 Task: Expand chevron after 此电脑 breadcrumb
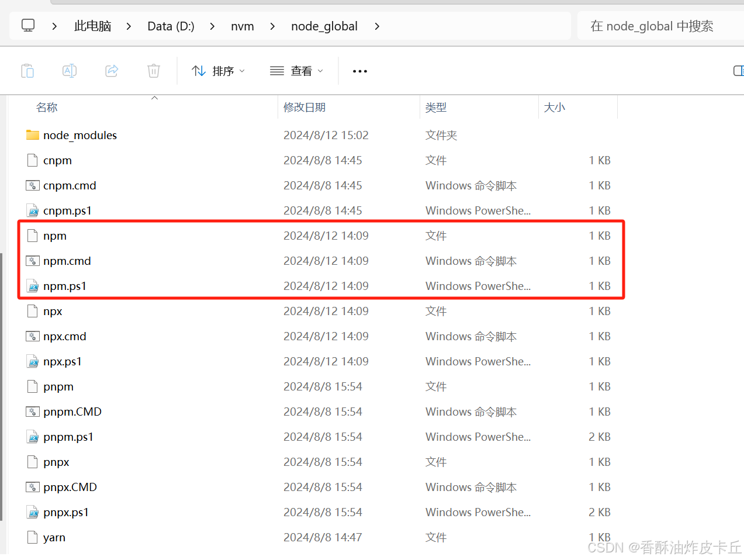(x=129, y=26)
